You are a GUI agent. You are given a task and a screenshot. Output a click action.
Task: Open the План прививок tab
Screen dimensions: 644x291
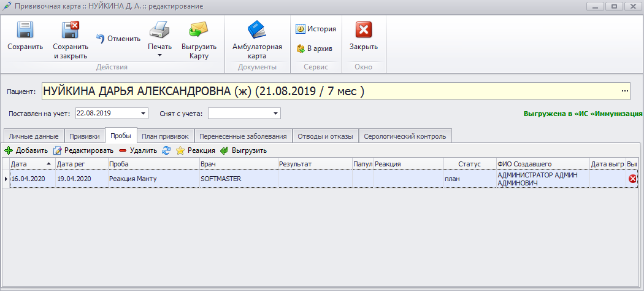click(165, 136)
